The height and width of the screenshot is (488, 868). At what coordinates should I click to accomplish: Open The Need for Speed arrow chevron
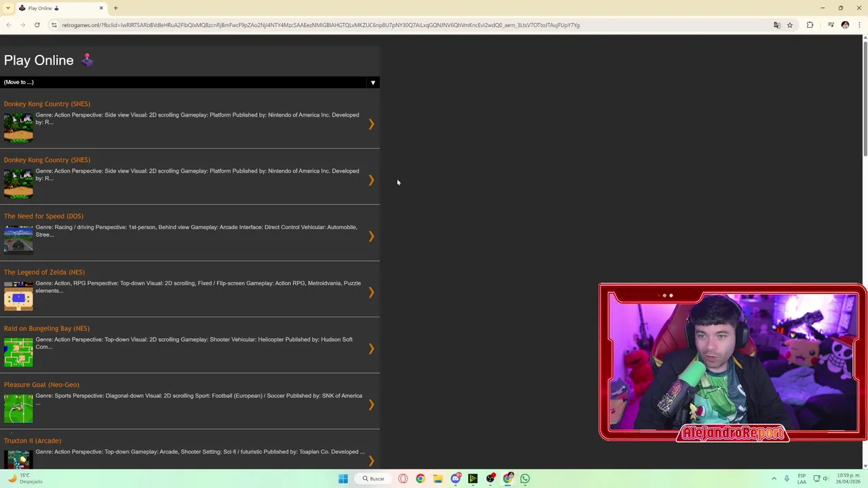tap(371, 237)
